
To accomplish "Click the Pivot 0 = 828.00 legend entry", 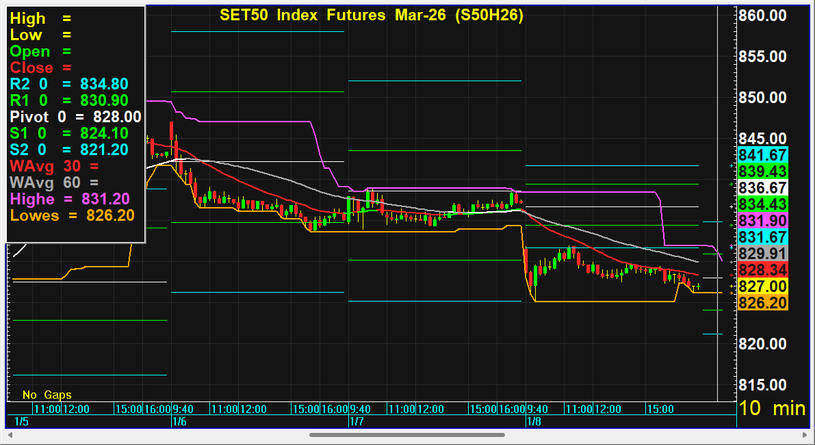I will 75,116.
